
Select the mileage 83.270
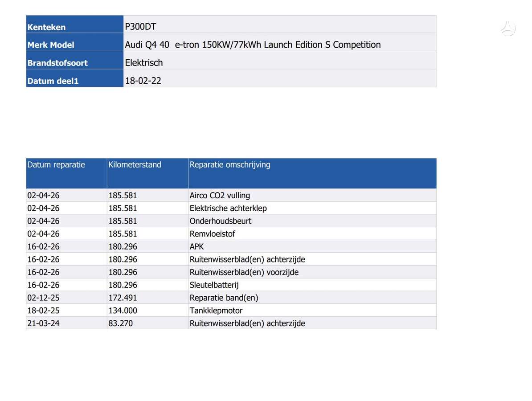click(120, 323)
